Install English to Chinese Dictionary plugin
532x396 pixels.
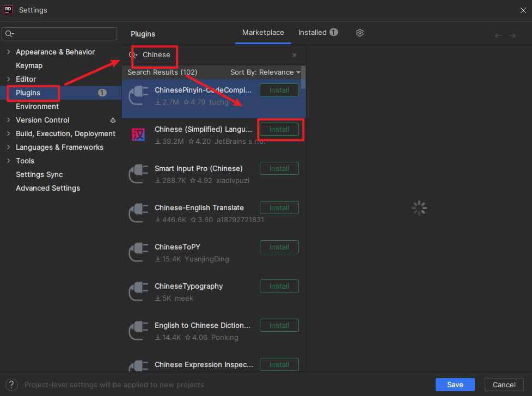coord(279,325)
